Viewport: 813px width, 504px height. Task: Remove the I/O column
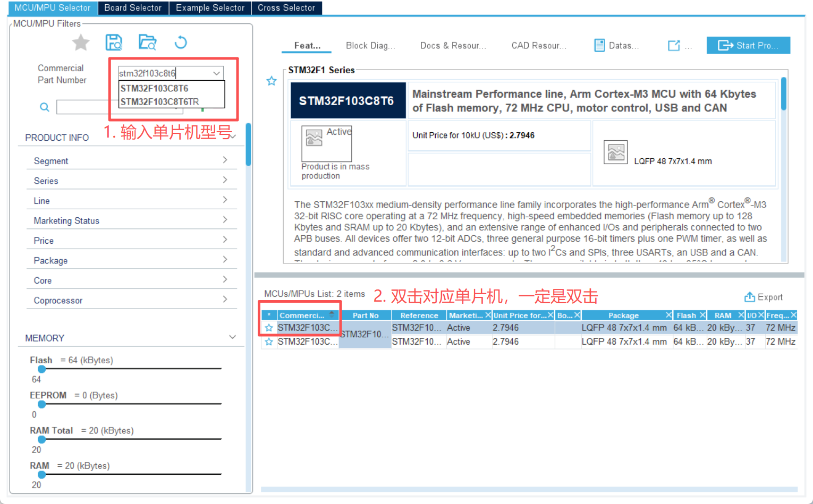coord(761,315)
